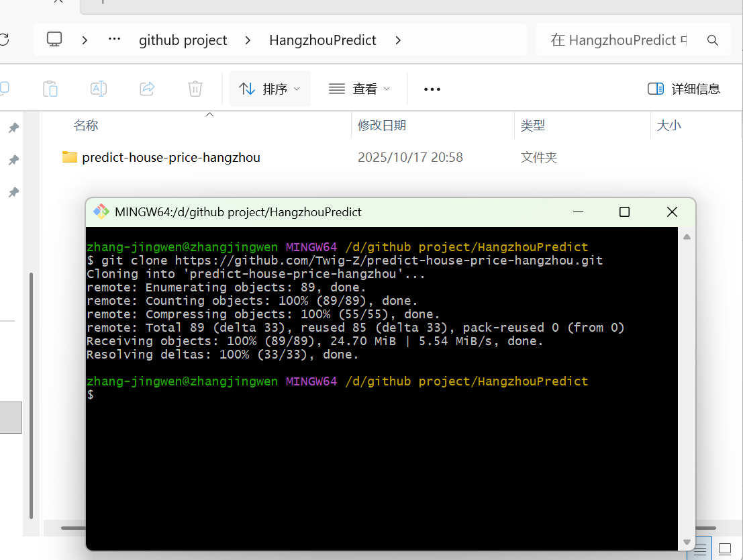743x560 pixels.
Task: Close the MINGW64 terminal window
Action: pos(672,212)
